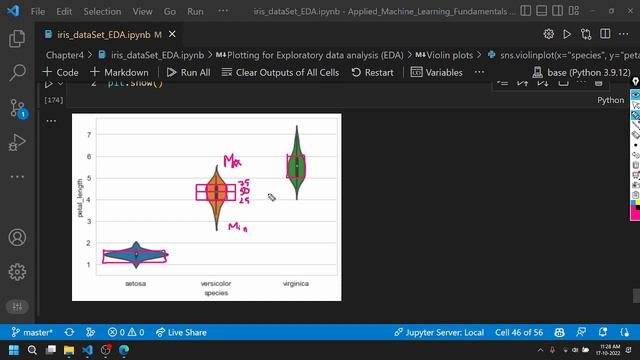The width and height of the screenshot is (640, 360).
Task: Open the Go menu
Action: [x=170, y=11]
